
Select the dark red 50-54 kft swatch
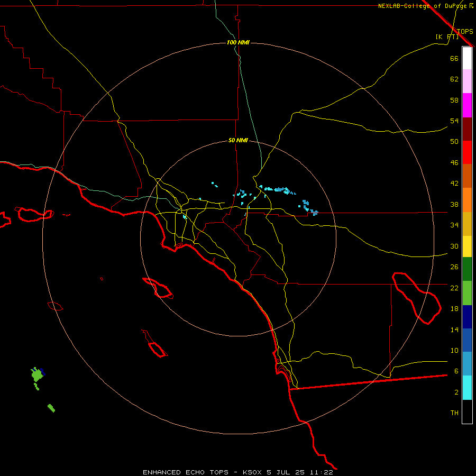pos(467,129)
